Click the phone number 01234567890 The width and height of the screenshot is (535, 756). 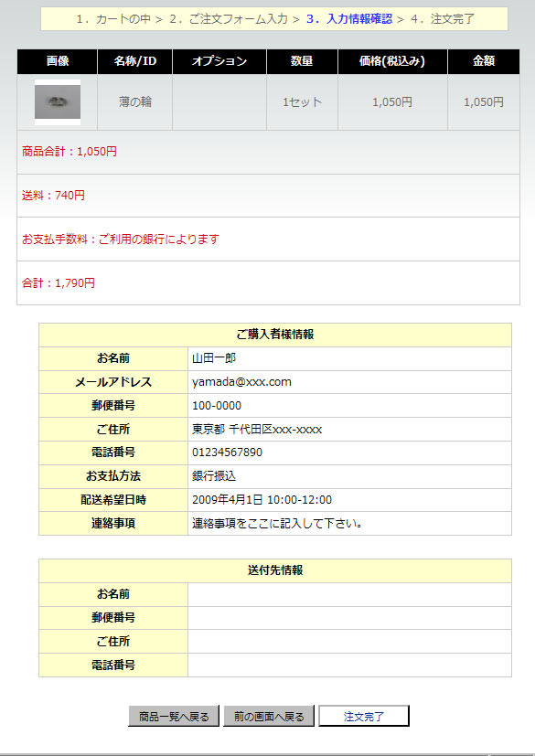click(x=227, y=453)
